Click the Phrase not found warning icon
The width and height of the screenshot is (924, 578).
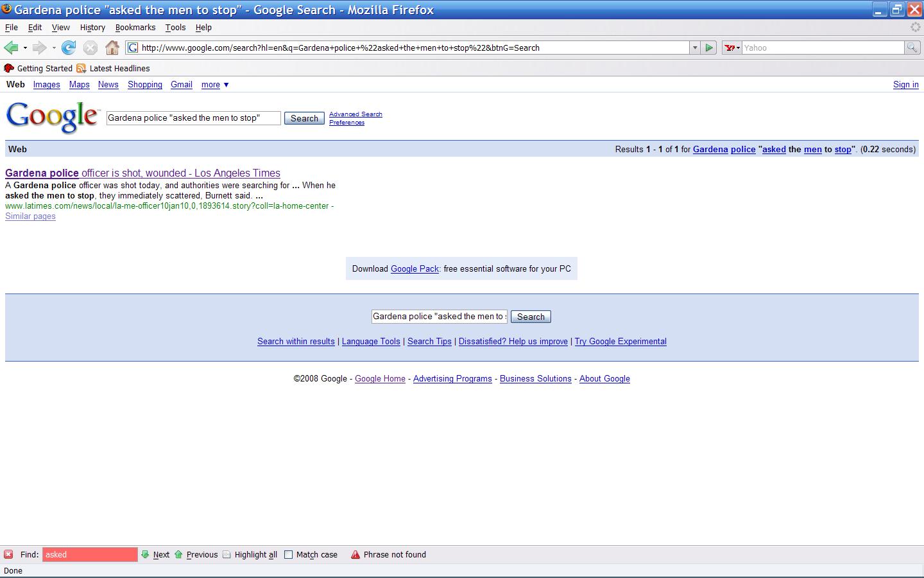(x=355, y=554)
